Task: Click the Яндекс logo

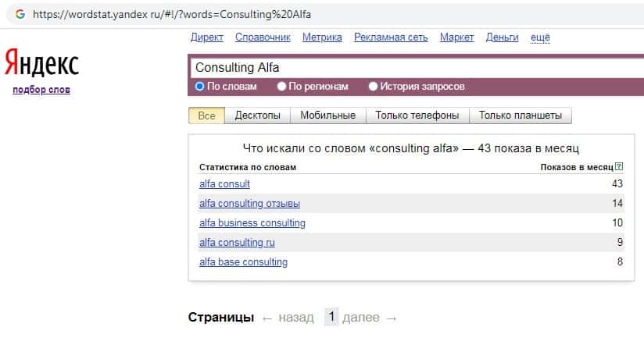Action: pyautogui.click(x=41, y=62)
